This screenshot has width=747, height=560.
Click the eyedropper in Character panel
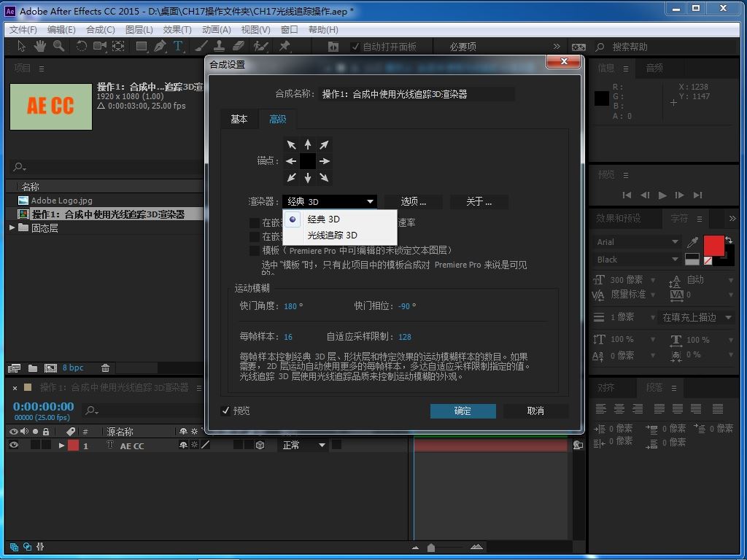693,242
